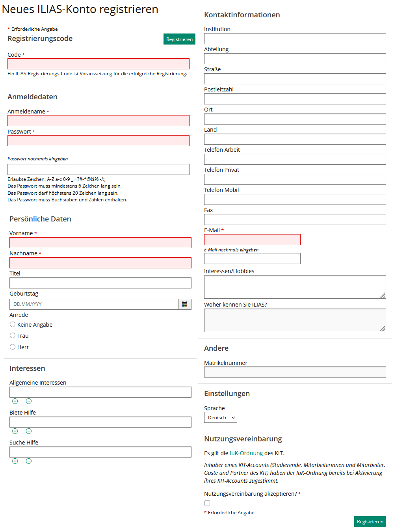Open the Sprache dropdown
This screenshot has height=532, width=394.
coord(221,417)
